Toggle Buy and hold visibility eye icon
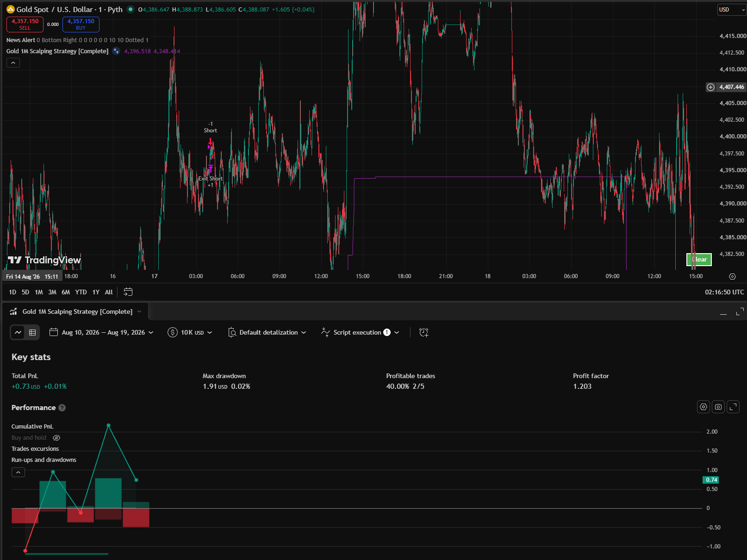Image resolution: width=747 pixels, height=560 pixels. point(56,438)
